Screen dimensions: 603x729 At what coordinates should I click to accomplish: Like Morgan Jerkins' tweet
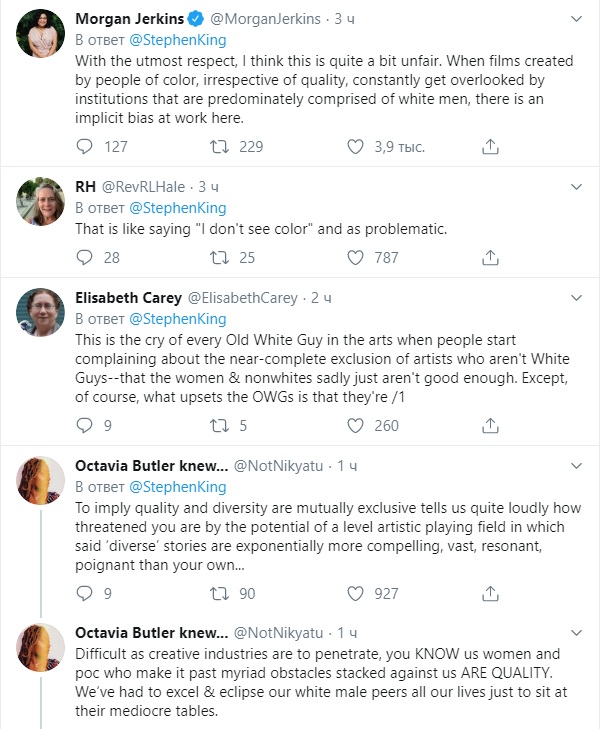pyautogui.click(x=355, y=146)
